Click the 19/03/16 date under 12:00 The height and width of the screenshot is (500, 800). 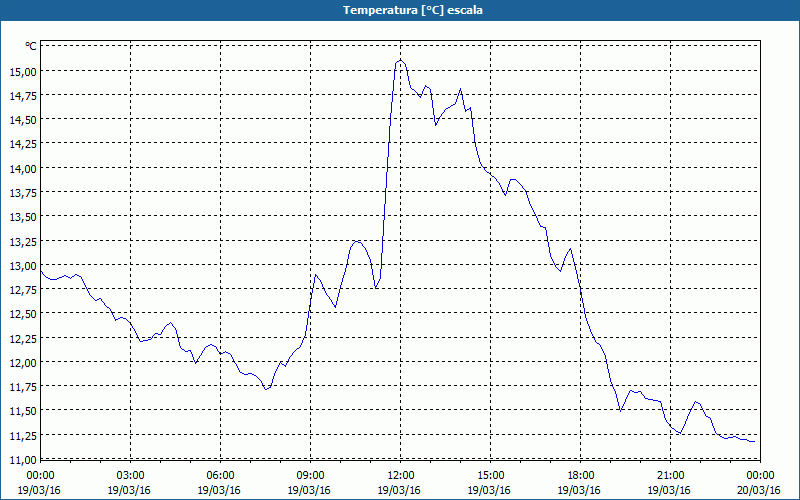click(x=399, y=490)
